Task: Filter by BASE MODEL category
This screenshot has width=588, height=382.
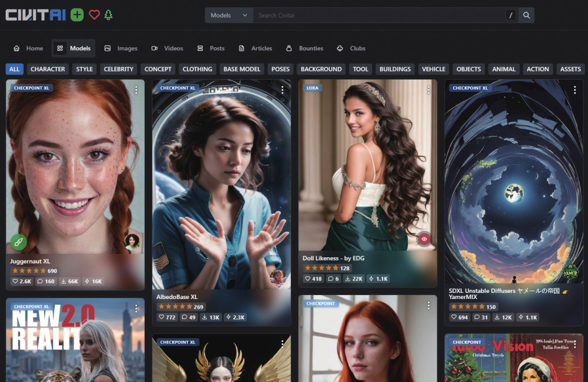Action: (x=242, y=69)
